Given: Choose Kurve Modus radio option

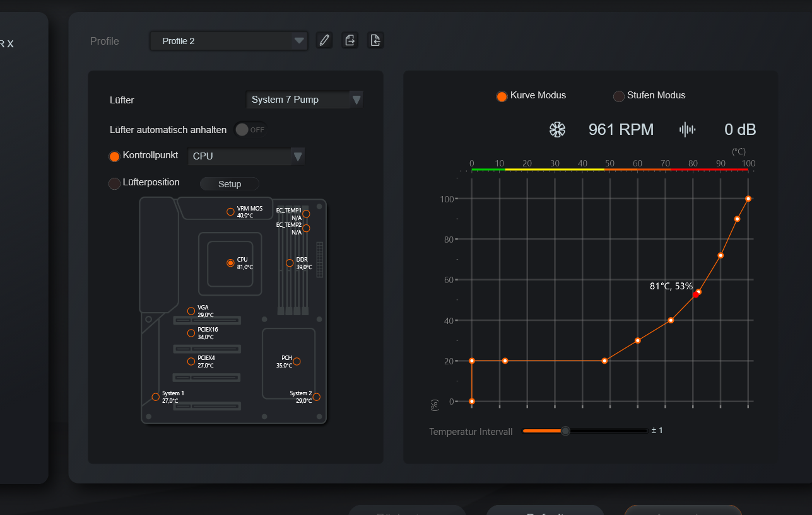Looking at the screenshot, I should [502, 96].
